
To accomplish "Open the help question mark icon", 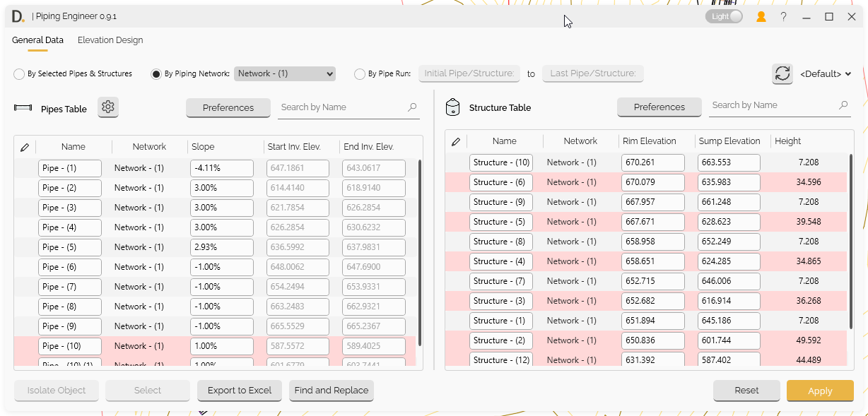I will pyautogui.click(x=783, y=16).
